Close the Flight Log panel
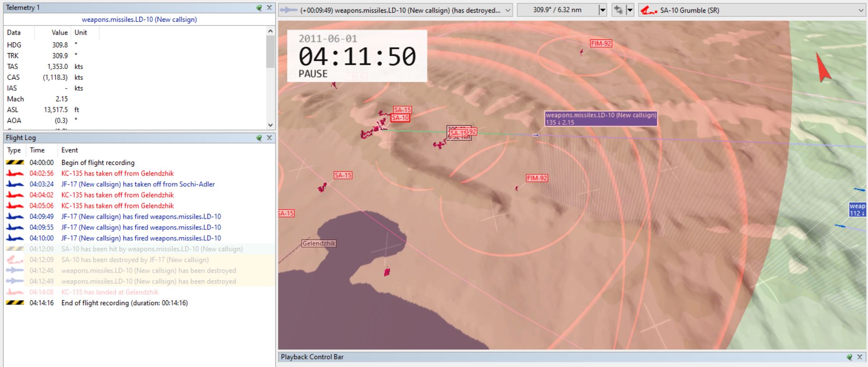 tap(269, 138)
